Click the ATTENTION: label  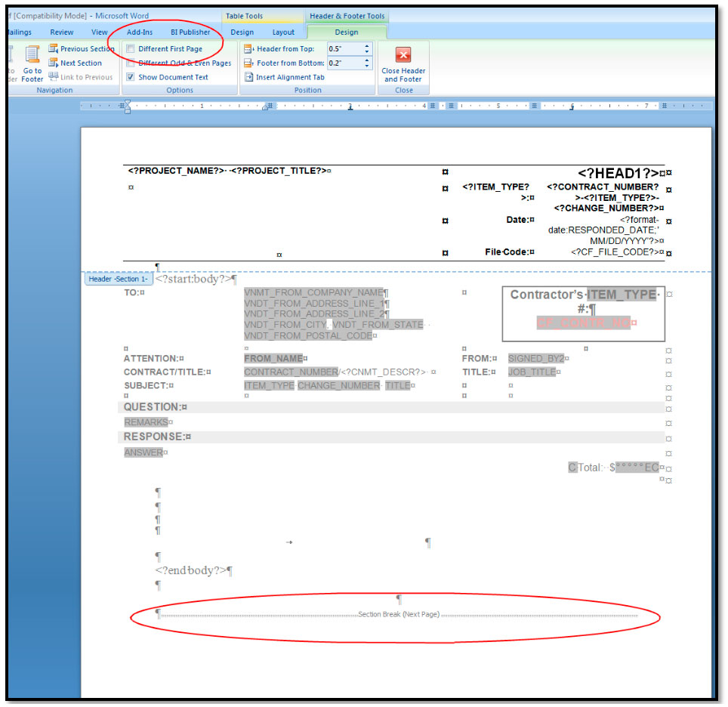151,359
